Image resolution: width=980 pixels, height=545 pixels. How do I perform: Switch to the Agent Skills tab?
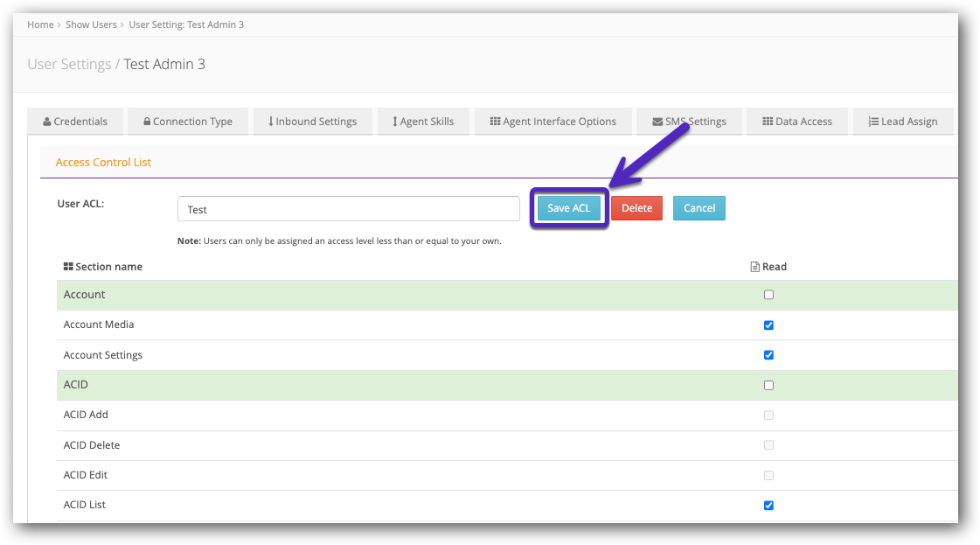[x=423, y=121]
